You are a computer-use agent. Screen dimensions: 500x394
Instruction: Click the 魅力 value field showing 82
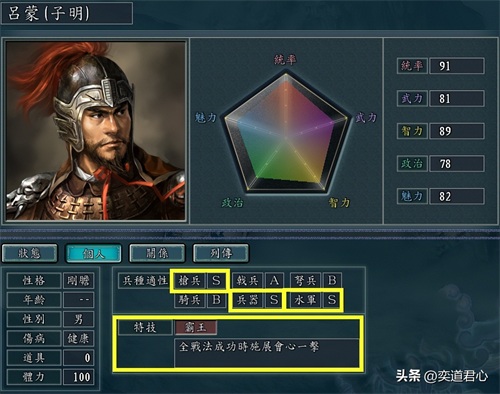(457, 196)
